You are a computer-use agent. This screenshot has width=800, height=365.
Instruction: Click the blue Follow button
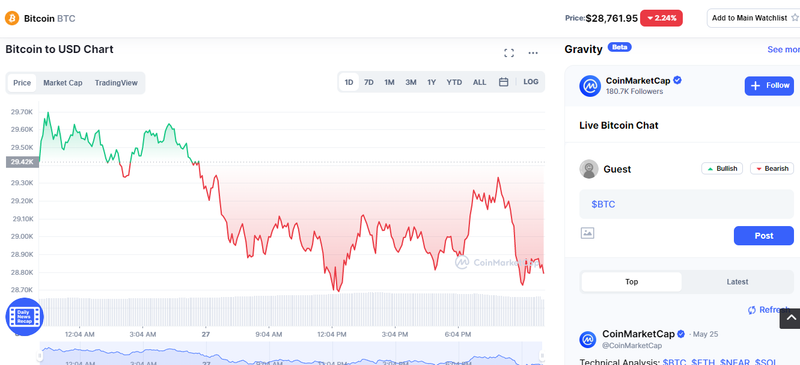coord(769,86)
